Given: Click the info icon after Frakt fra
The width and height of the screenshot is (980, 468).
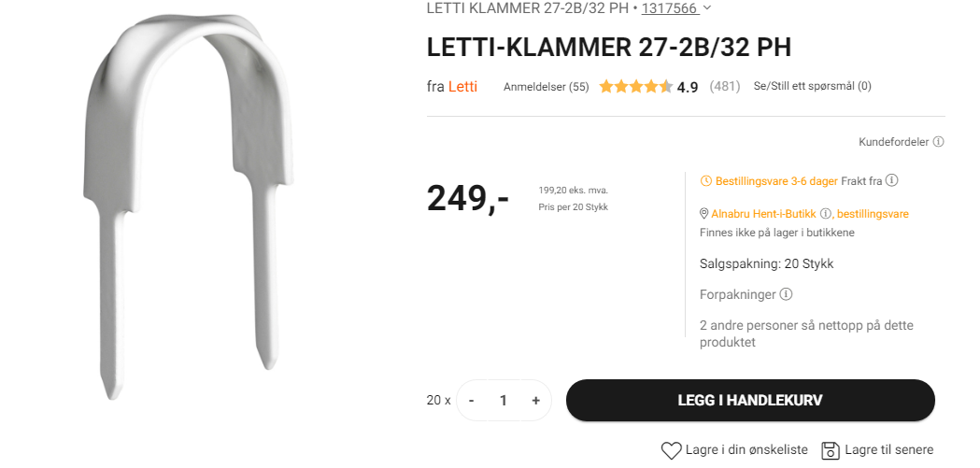Looking at the screenshot, I should pyautogui.click(x=892, y=180).
